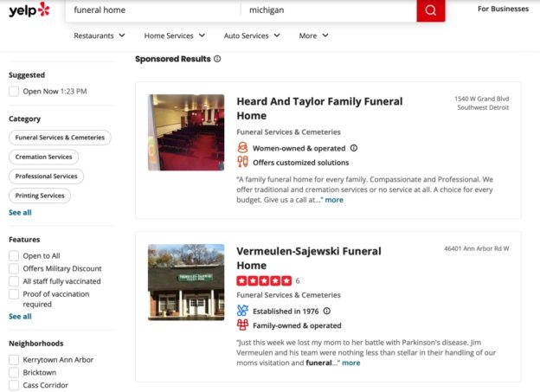Open Vermeulen-Sajewski Funeral Home listing
This screenshot has width=540, height=392.
[309, 258]
